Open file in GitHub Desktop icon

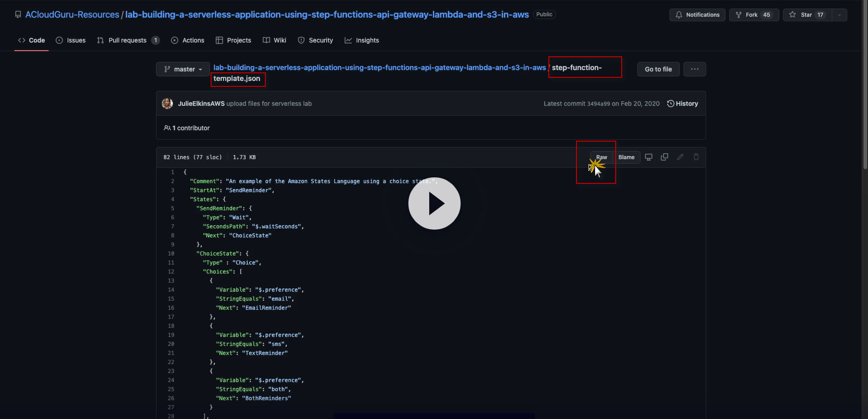click(x=649, y=157)
